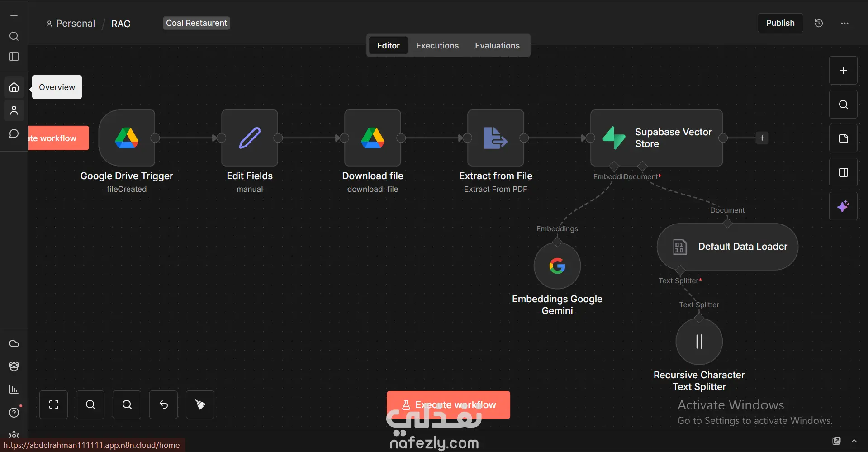Select the Embeddings Google Gemini node
Screen dimensions: 868x452
click(x=557, y=266)
